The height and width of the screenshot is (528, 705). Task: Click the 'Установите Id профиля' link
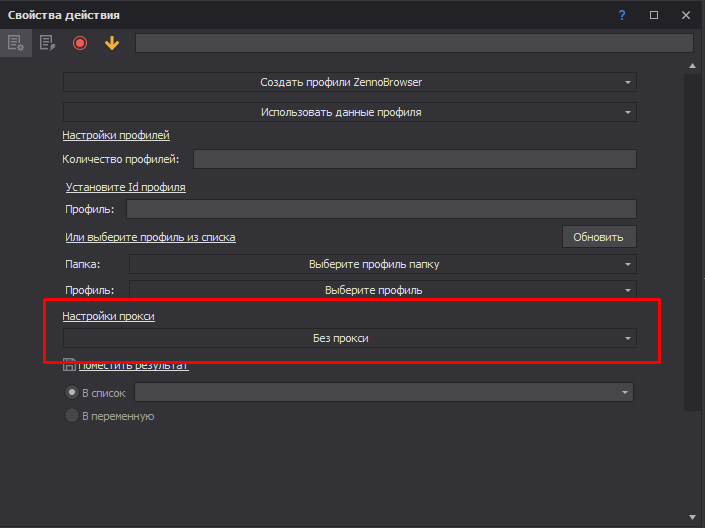pos(125,186)
